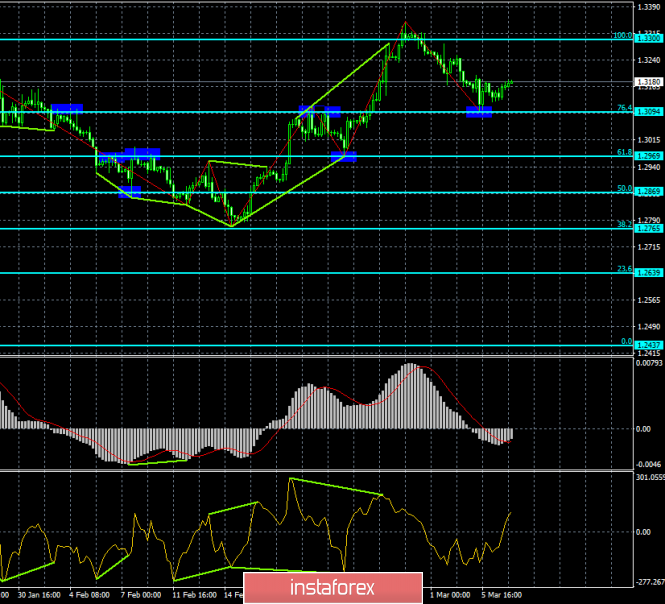
Task: Click the 1.2715 price axis label
Action: coord(649,247)
